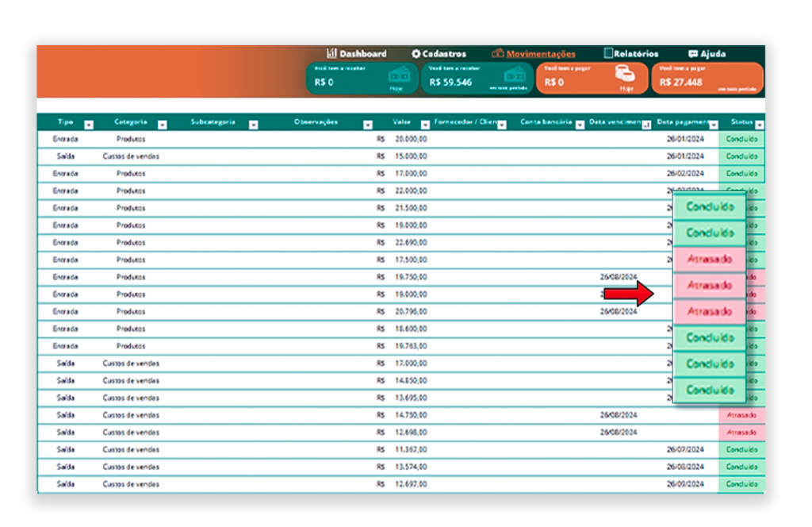Viewport: 812px width, 527px height.
Task: Open the Ajuda menu label
Action: tap(713, 54)
